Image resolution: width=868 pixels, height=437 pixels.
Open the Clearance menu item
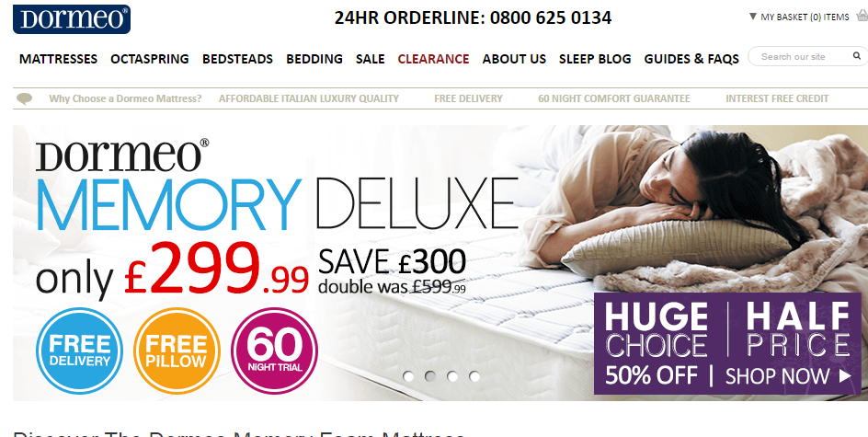tap(433, 59)
